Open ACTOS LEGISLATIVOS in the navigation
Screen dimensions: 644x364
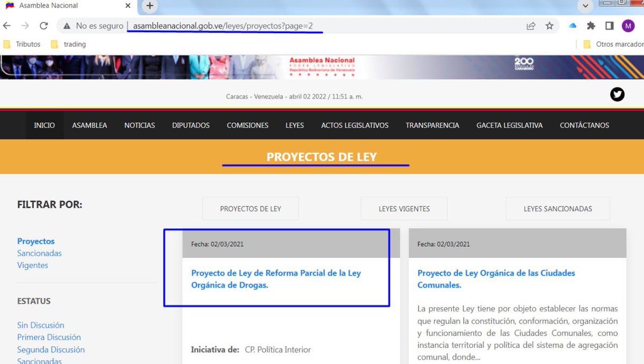(x=355, y=125)
